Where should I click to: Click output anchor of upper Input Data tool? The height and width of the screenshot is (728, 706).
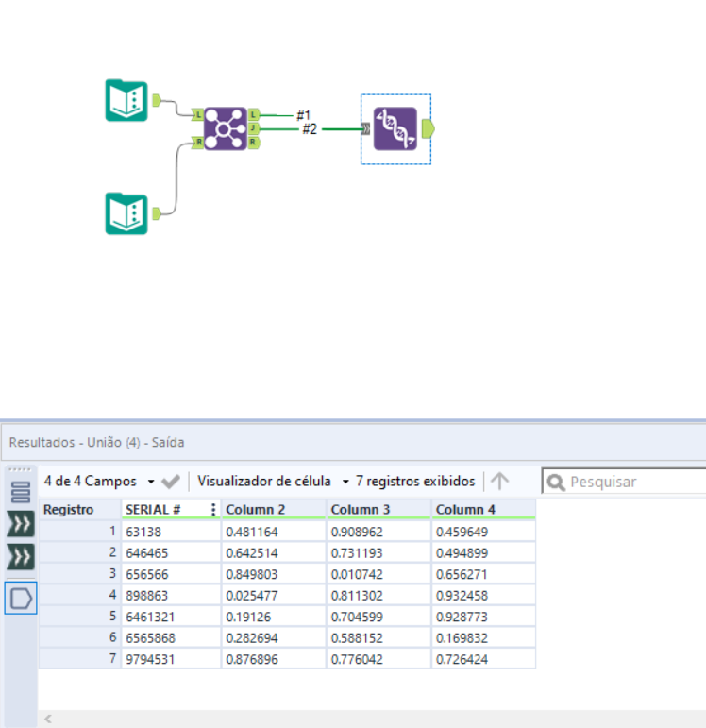[x=157, y=100]
